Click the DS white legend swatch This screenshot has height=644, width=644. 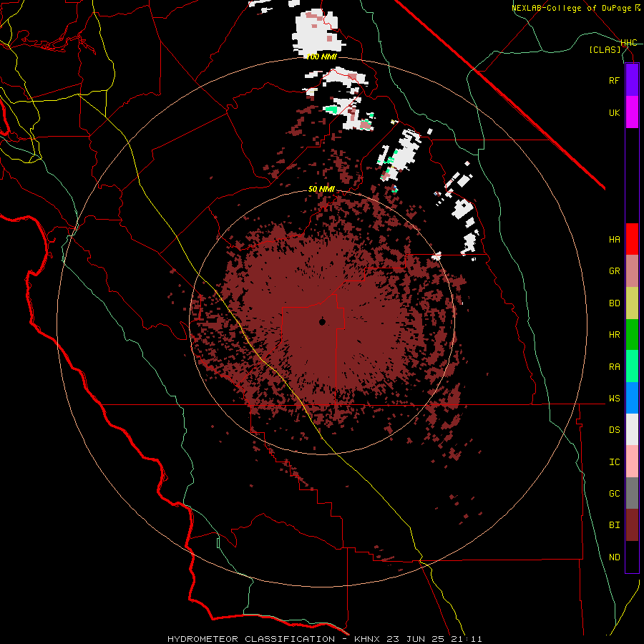pos(632,429)
